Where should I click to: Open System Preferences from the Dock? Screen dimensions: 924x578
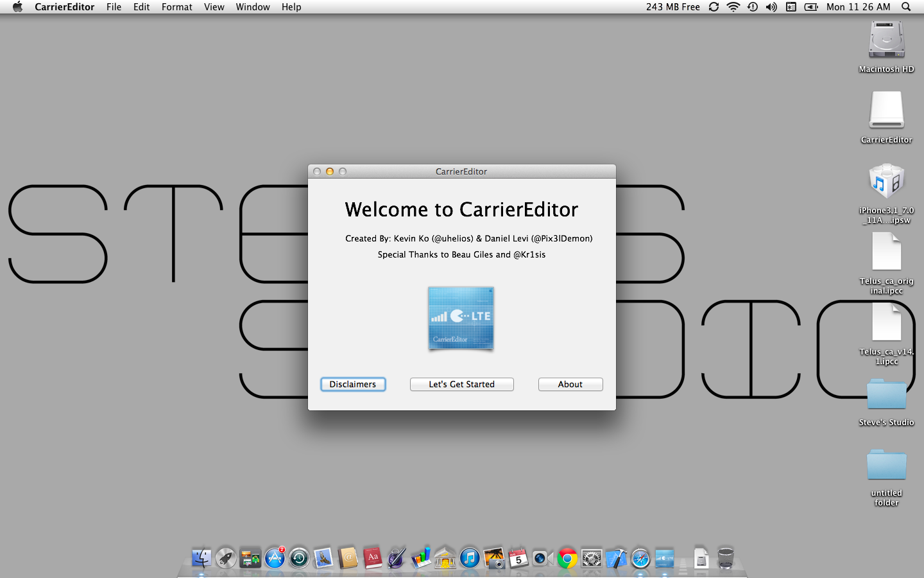point(592,557)
